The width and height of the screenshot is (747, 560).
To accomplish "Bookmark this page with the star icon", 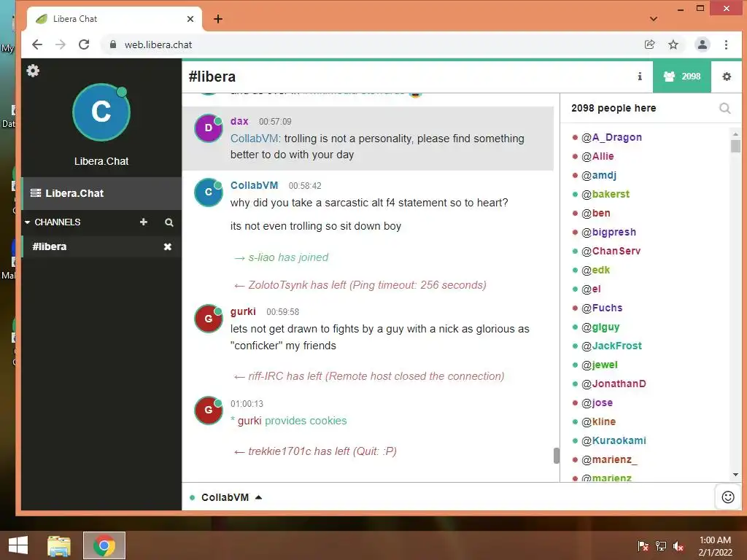I will click(x=673, y=44).
